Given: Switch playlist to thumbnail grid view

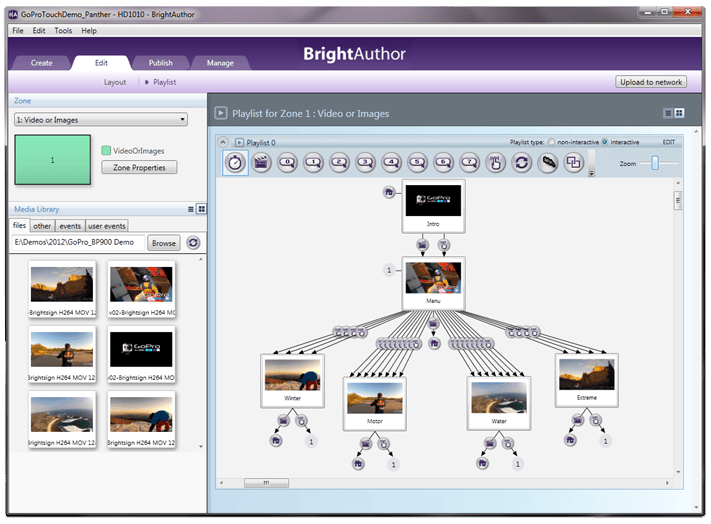Looking at the screenshot, I should click(x=680, y=114).
